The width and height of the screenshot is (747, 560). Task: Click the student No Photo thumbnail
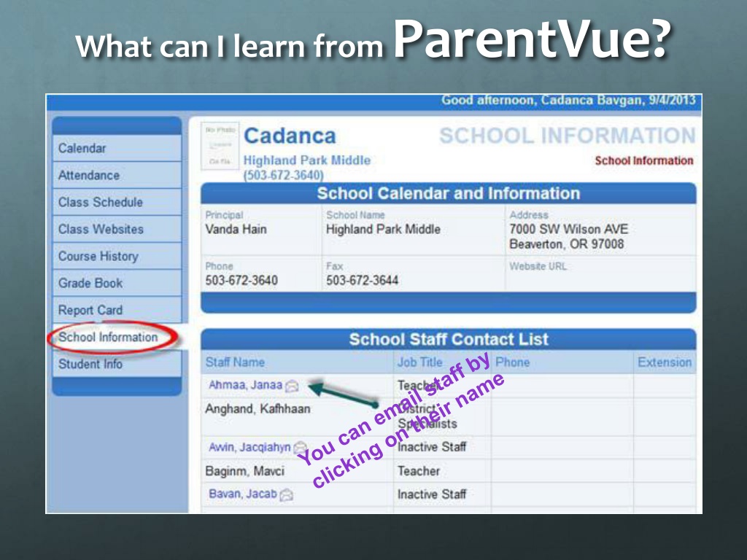(220, 146)
